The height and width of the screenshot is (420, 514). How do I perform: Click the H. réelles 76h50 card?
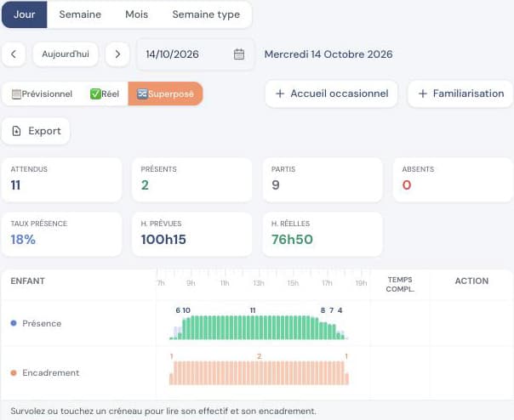pos(323,235)
